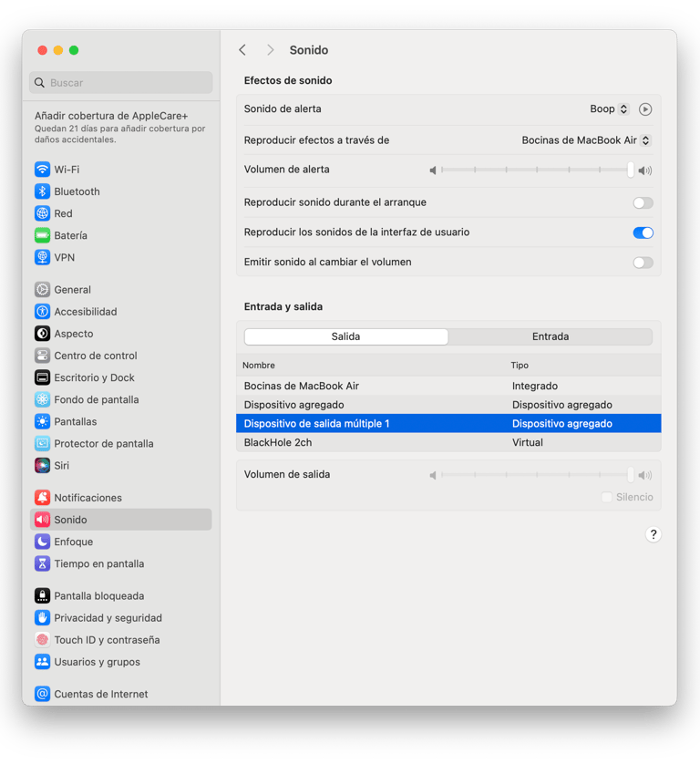This screenshot has height=764, width=700.
Task: Click the General gear icon
Action: point(42,289)
